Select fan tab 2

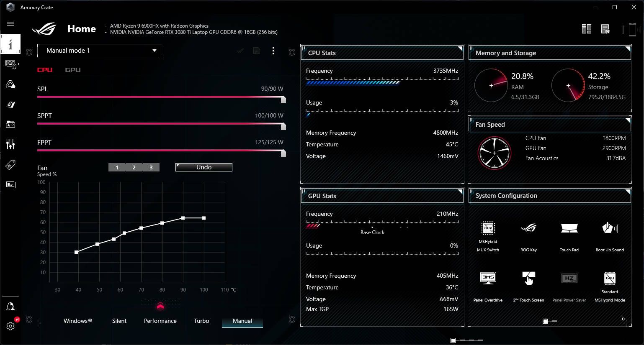[134, 167]
